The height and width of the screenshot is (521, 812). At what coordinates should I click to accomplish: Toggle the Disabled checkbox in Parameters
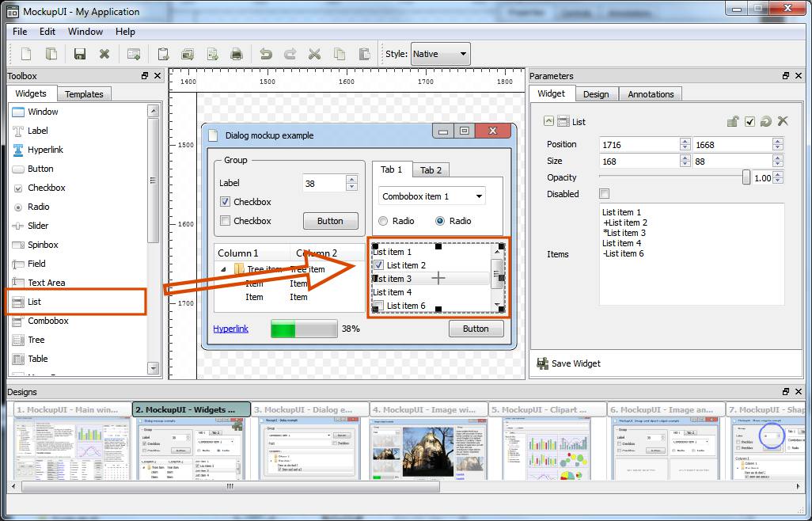[x=604, y=194]
